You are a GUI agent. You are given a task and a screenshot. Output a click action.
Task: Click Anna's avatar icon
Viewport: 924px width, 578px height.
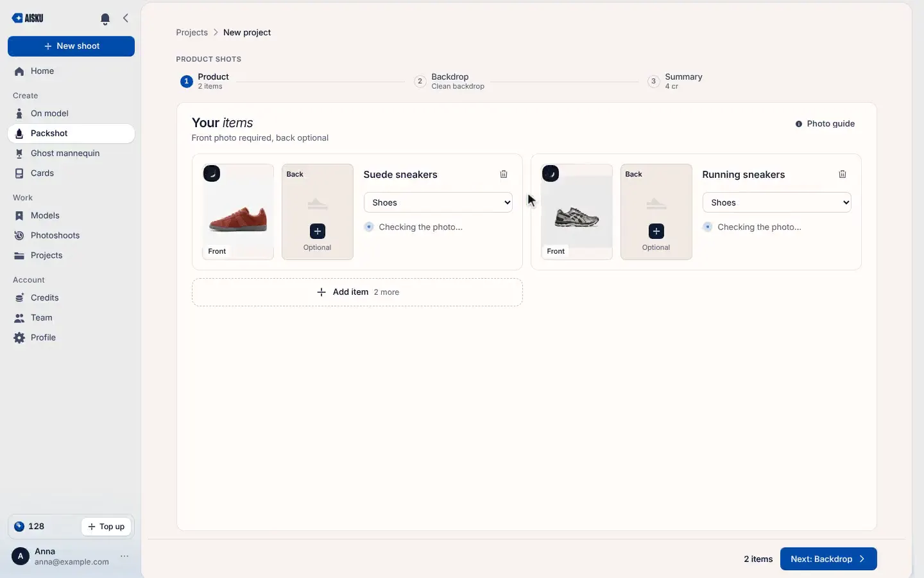(21, 556)
